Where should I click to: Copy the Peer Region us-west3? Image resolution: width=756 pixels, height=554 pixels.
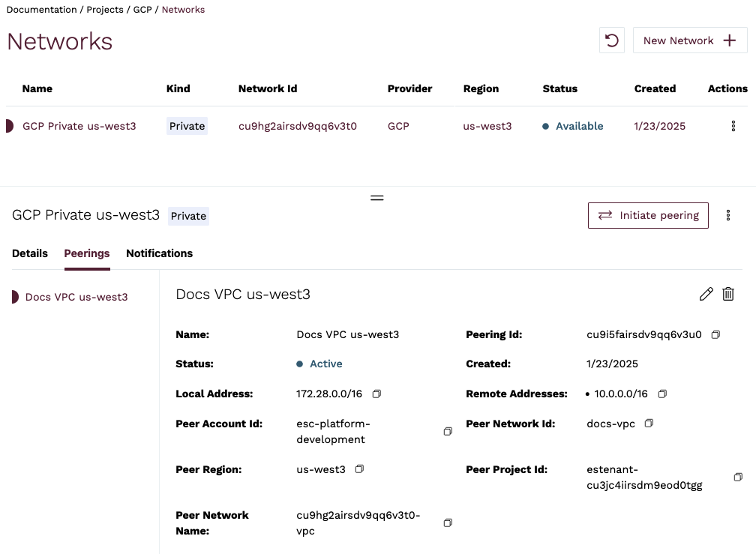click(x=360, y=469)
